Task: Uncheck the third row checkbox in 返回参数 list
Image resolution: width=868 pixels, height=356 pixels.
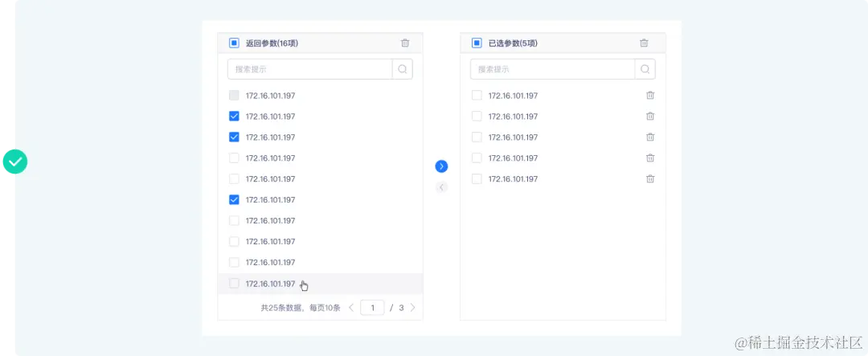Action: click(x=234, y=137)
